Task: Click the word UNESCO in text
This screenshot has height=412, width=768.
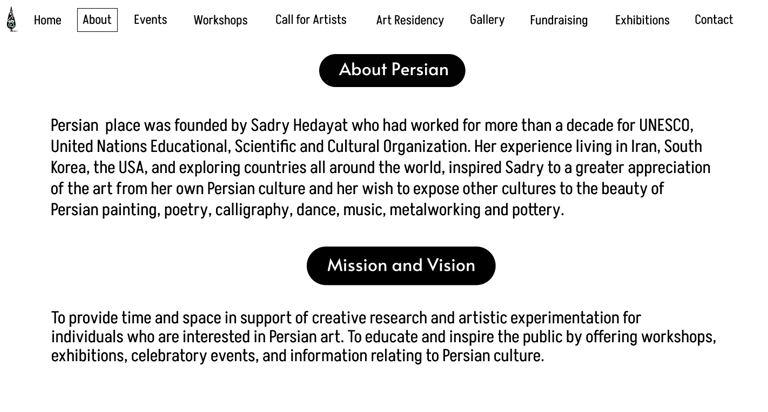Action: (x=665, y=126)
